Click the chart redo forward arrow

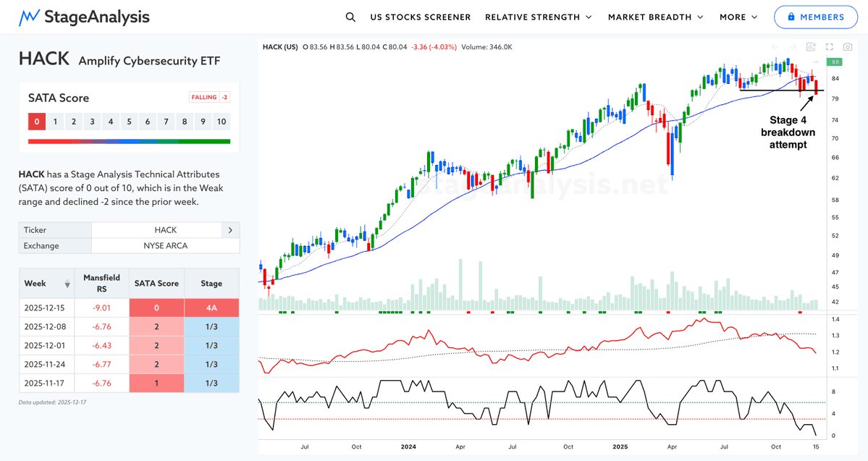[x=793, y=47]
